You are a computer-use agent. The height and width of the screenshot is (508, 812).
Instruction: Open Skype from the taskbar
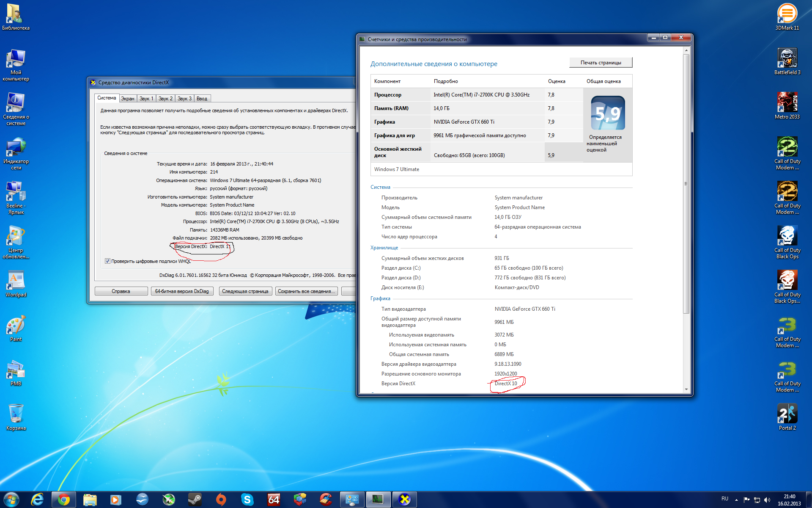point(247,500)
